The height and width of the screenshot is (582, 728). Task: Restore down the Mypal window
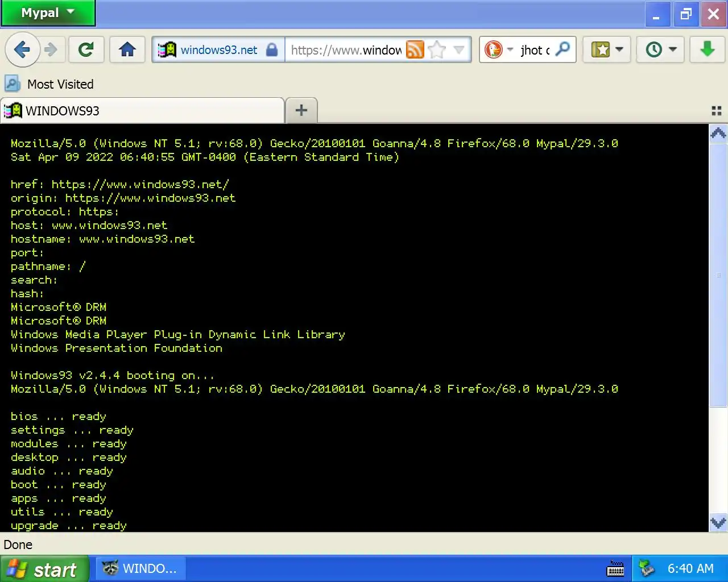pyautogui.click(x=686, y=14)
